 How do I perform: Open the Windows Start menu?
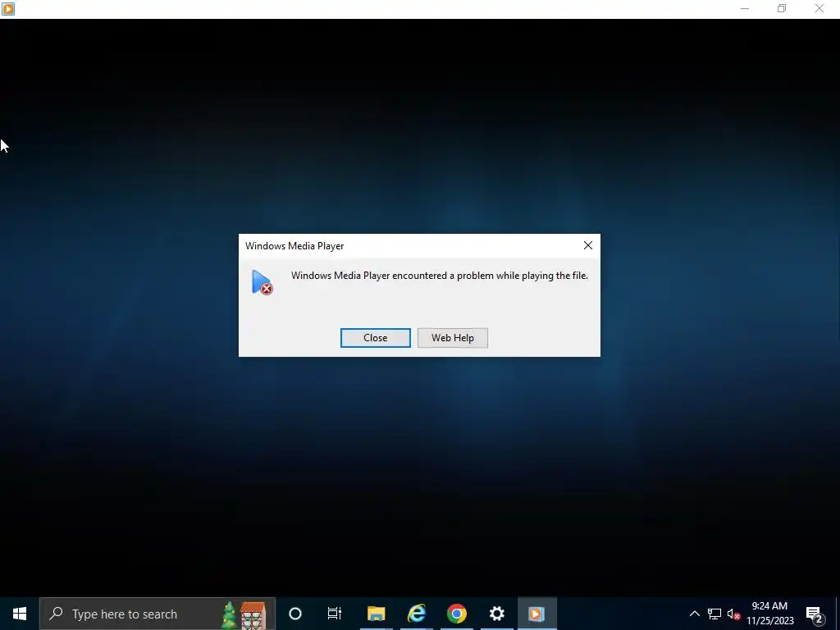(20, 614)
